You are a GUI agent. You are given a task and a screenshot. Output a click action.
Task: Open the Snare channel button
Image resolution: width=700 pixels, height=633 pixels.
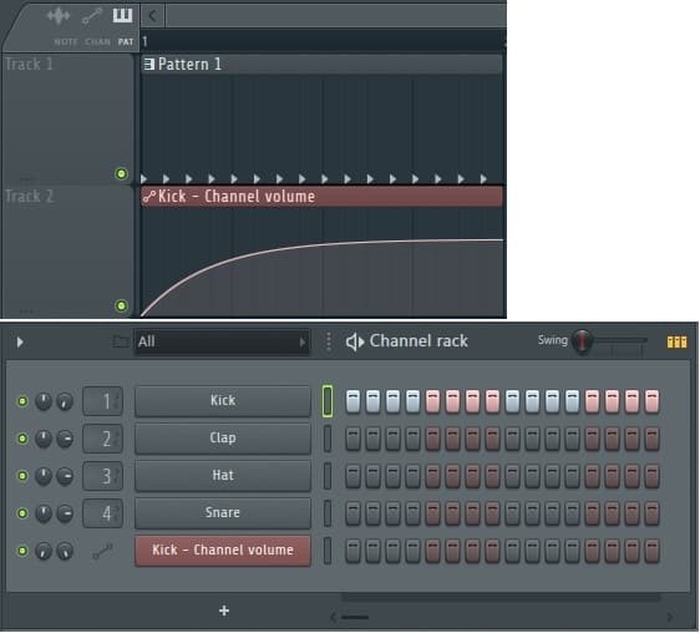click(x=222, y=512)
